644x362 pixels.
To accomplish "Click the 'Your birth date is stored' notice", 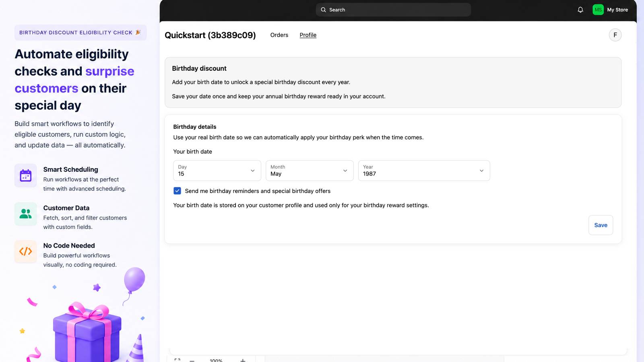I will point(301,205).
